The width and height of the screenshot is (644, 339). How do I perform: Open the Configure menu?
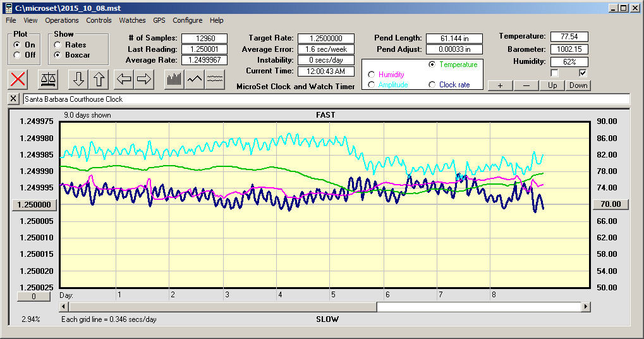187,20
